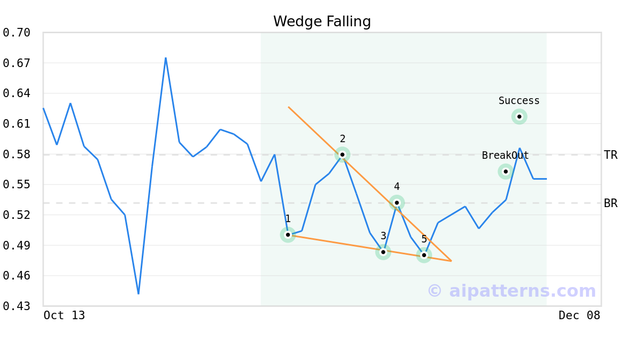The image size is (644, 338).
Task: Click the Dec 08 end date label
Action: click(x=579, y=315)
